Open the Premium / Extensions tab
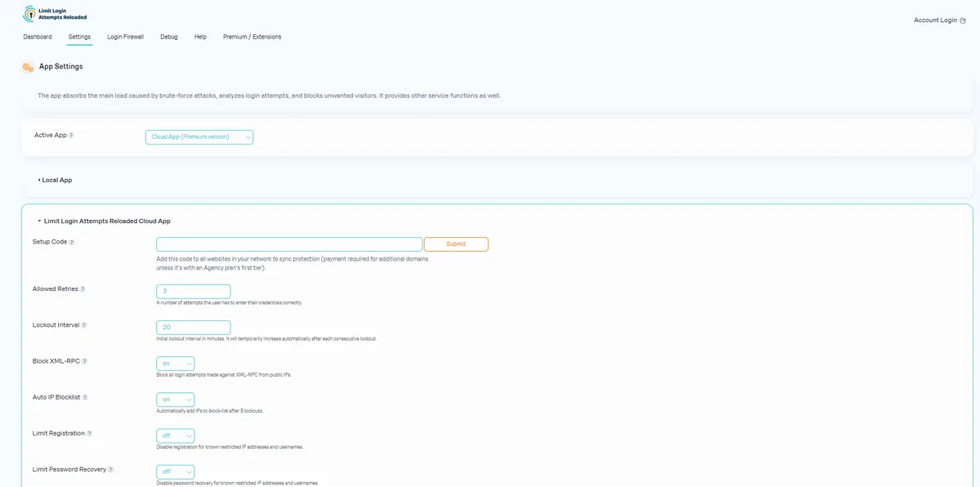Screen dimensions: 980x487 tap(252, 37)
